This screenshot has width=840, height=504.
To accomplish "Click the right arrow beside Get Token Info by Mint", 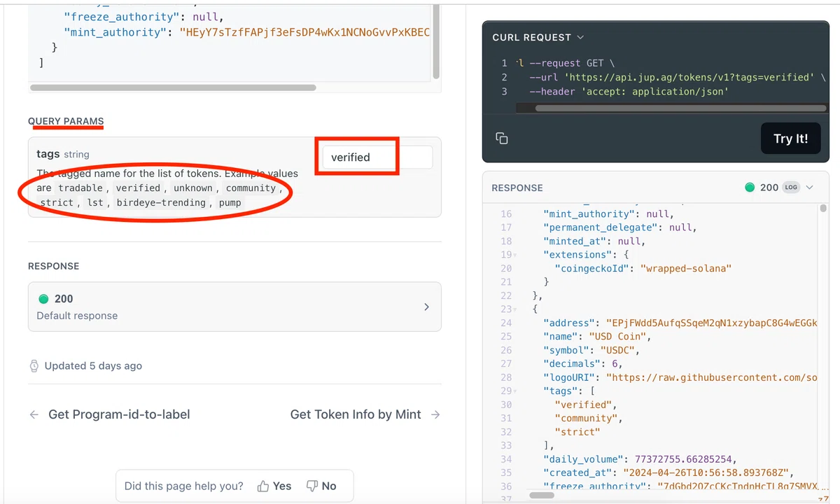I will tap(435, 414).
